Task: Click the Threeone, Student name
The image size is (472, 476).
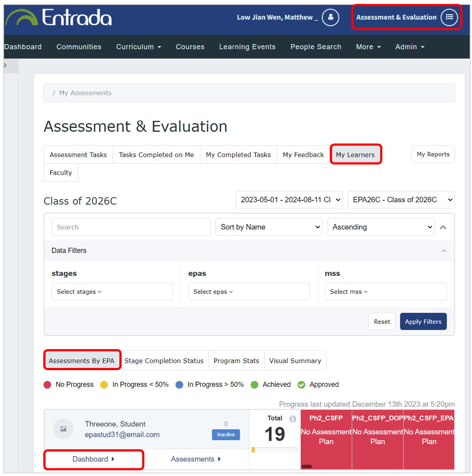Action: (115, 424)
